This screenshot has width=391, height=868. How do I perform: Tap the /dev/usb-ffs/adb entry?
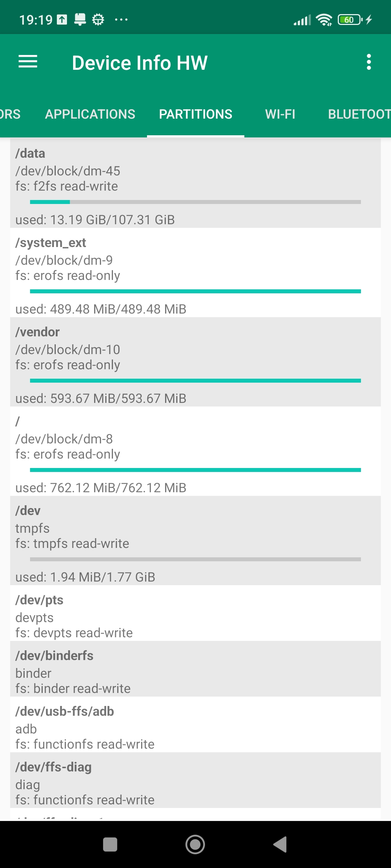point(195,724)
